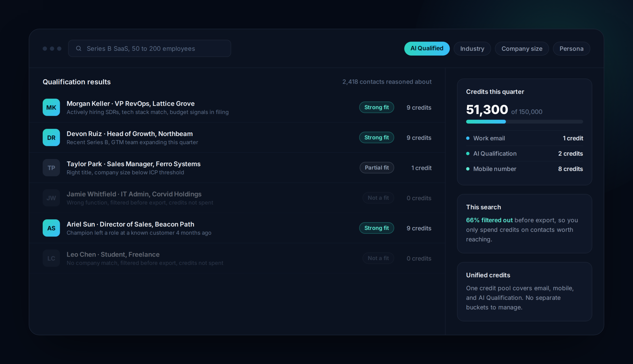
Task: Click 'Right title, company size below ICP' text
Action: pos(125,173)
